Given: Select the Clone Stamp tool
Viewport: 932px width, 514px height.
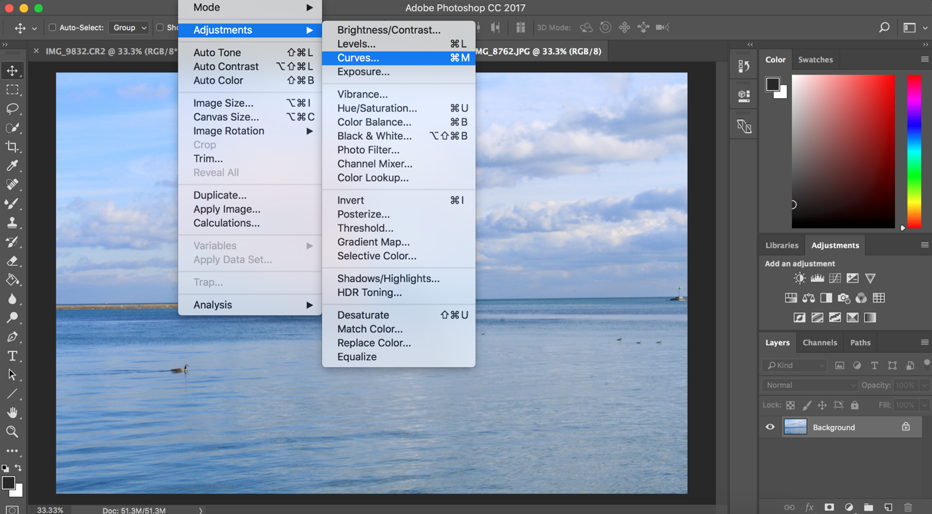Looking at the screenshot, I should pos(12,223).
